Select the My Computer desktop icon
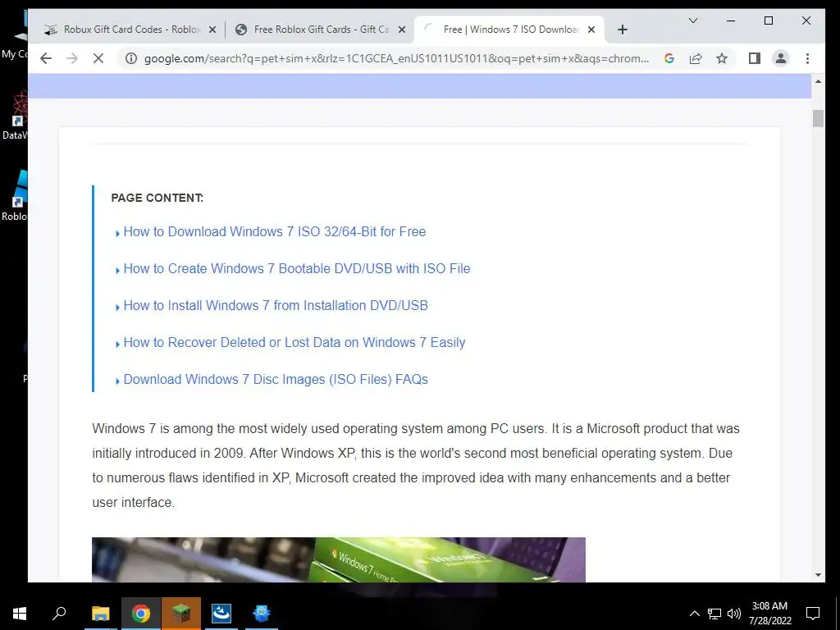The image size is (840, 630). pyautogui.click(x=15, y=34)
